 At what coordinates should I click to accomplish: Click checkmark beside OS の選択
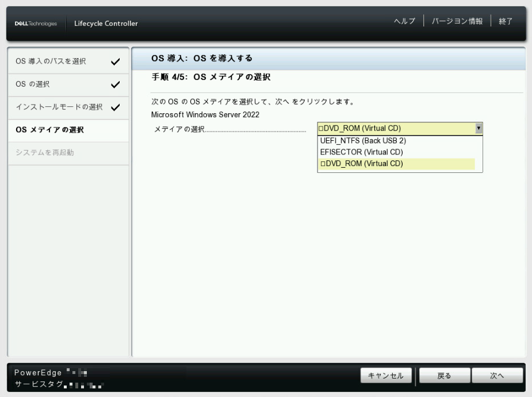pos(116,84)
